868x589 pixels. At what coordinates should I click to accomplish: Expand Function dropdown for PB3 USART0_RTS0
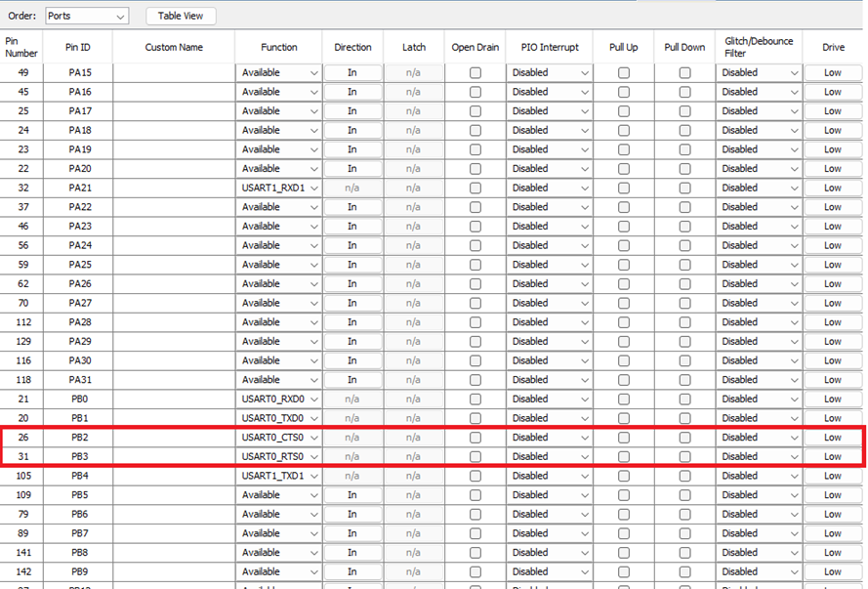(278, 457)
